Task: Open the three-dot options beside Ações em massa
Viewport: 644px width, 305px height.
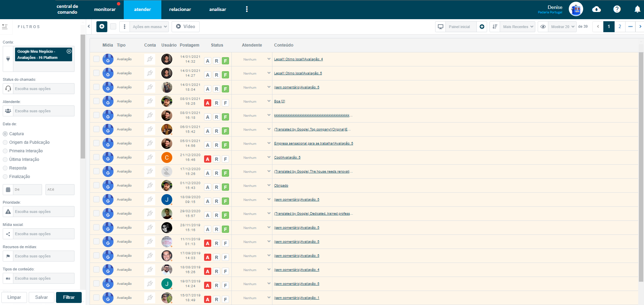Action: tap(124, 26)
